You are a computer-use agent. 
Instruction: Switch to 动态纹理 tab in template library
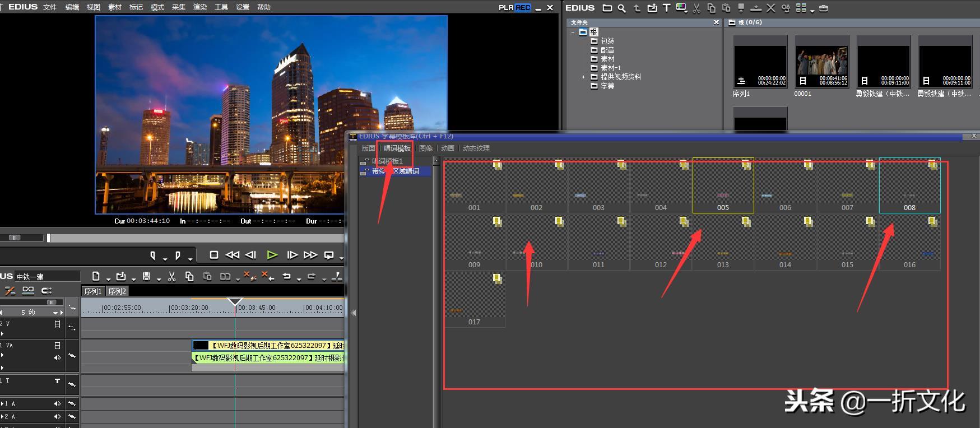pyautogui.click(x=476, y=148)
